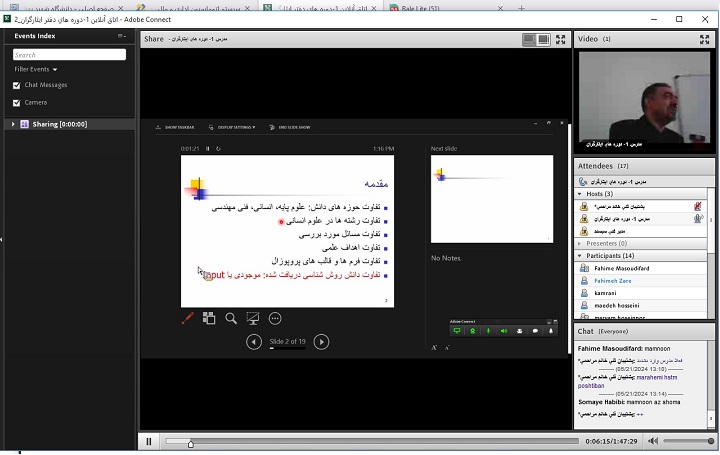This screenshot has width=720, height=455.
Task: Expand the Sharing [0:00:00] tree item
Action: [13, 124]
